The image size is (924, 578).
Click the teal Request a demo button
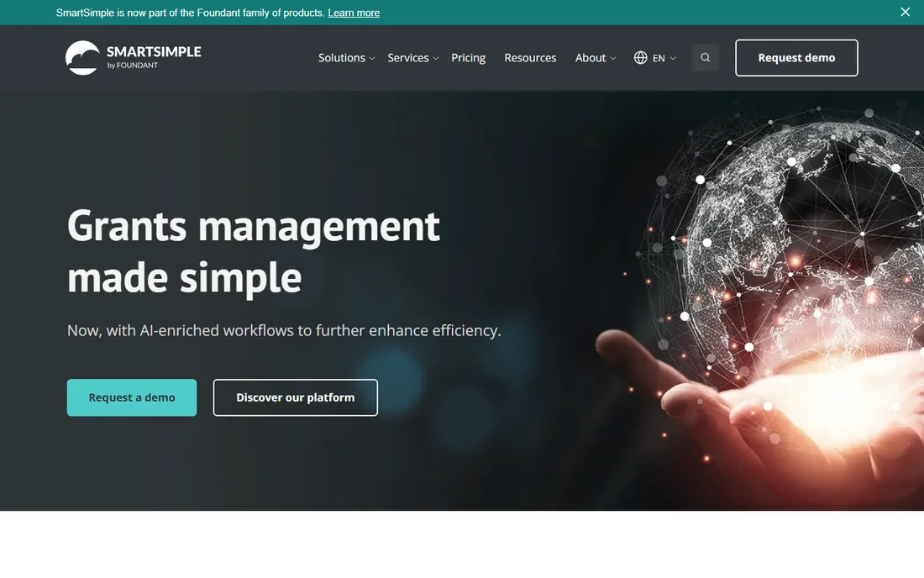132,397
